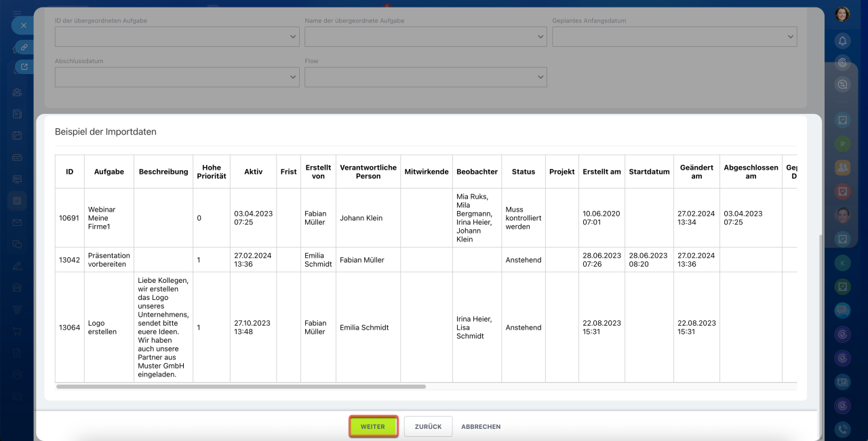This screenshot has width=868, height=441.
Task: Click the green WEITER button
Action: click(373, 427)
